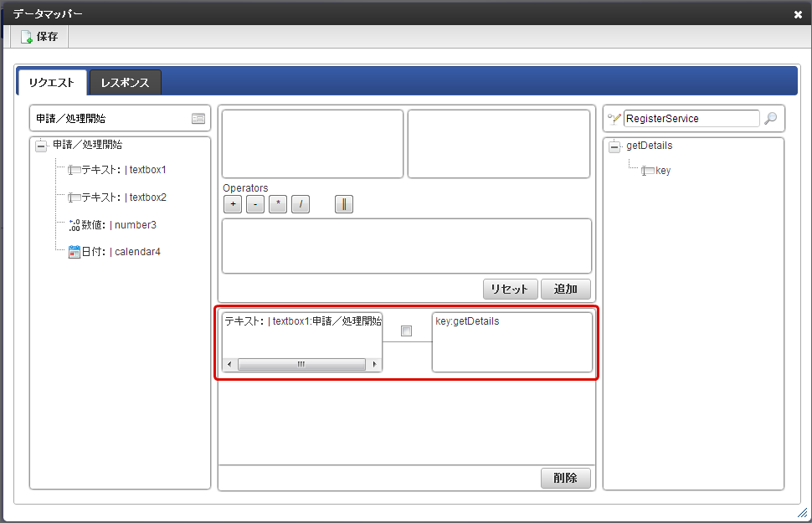This screenshot has height=523, width=812.
Task: Click the edit pencil icon beside RegisterService
Action: pyautogui.click(x=614, y=119)
